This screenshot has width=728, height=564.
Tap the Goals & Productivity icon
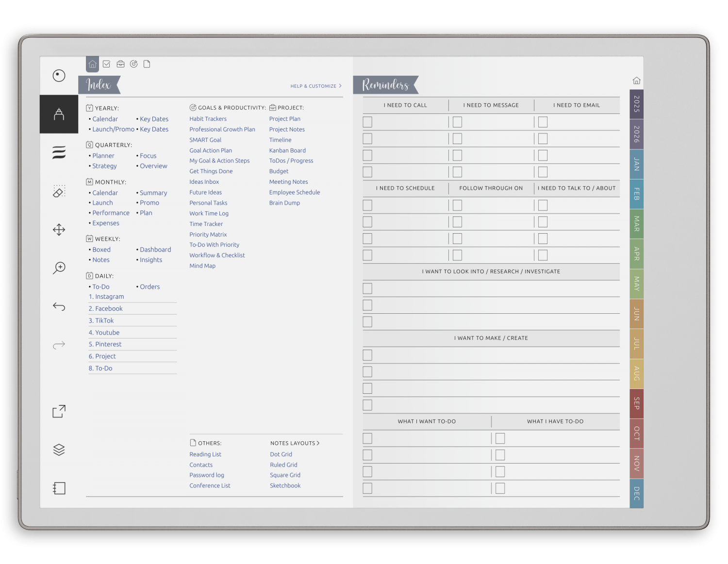click(x=193, y=108)
